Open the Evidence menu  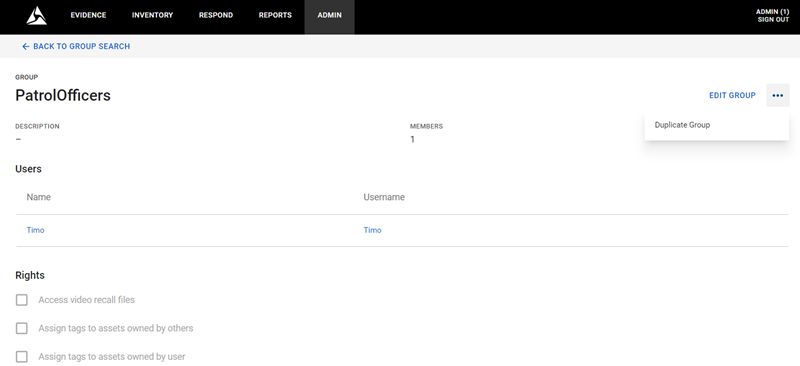pos(88,15)
